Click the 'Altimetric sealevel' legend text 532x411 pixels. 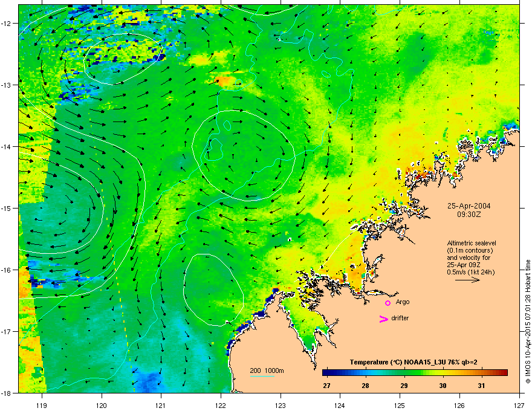(x=472, y=243)
